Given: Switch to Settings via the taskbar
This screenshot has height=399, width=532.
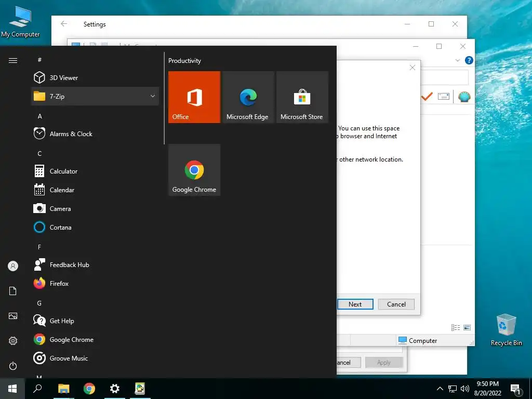Looking at the screenshot, I should [115, 389].
